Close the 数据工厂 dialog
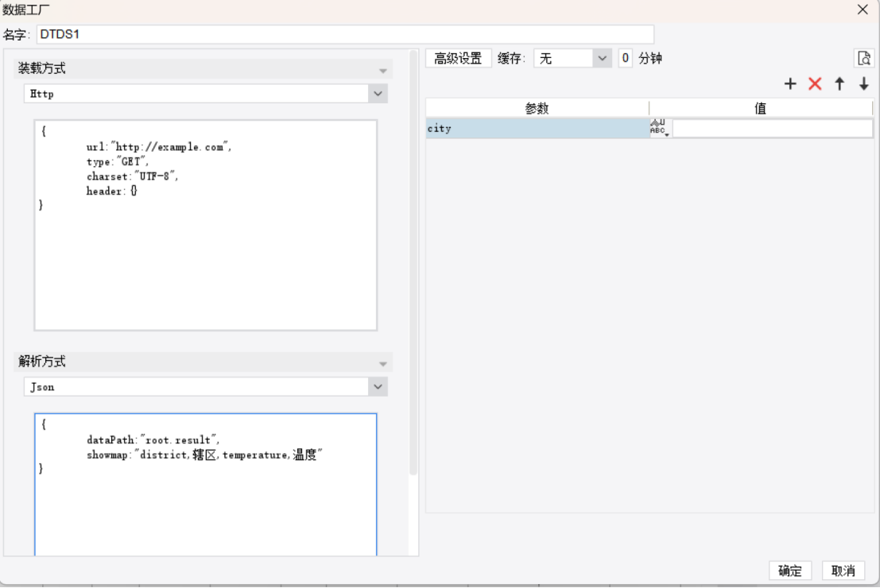 pyautogui.click(x=863, y=10)
